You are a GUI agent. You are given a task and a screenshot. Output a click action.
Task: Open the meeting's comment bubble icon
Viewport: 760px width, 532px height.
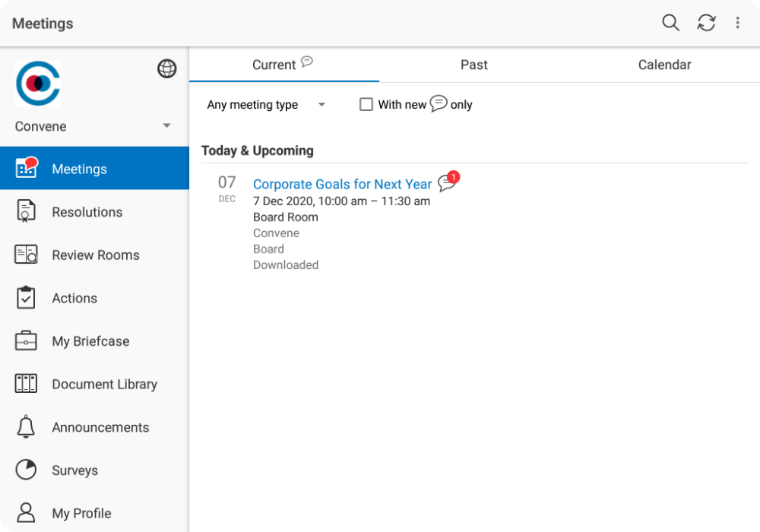[447, 183]
